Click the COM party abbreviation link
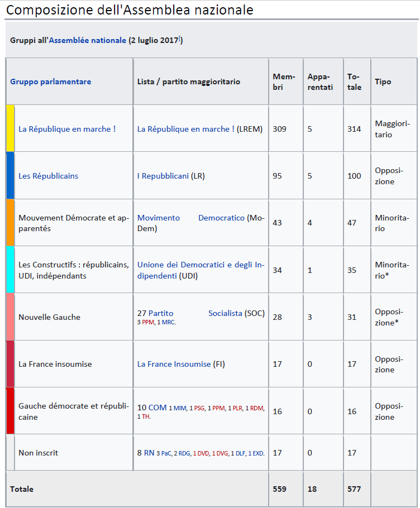The height and width of the screenshot is (508, 420). [x=157, y=408]
